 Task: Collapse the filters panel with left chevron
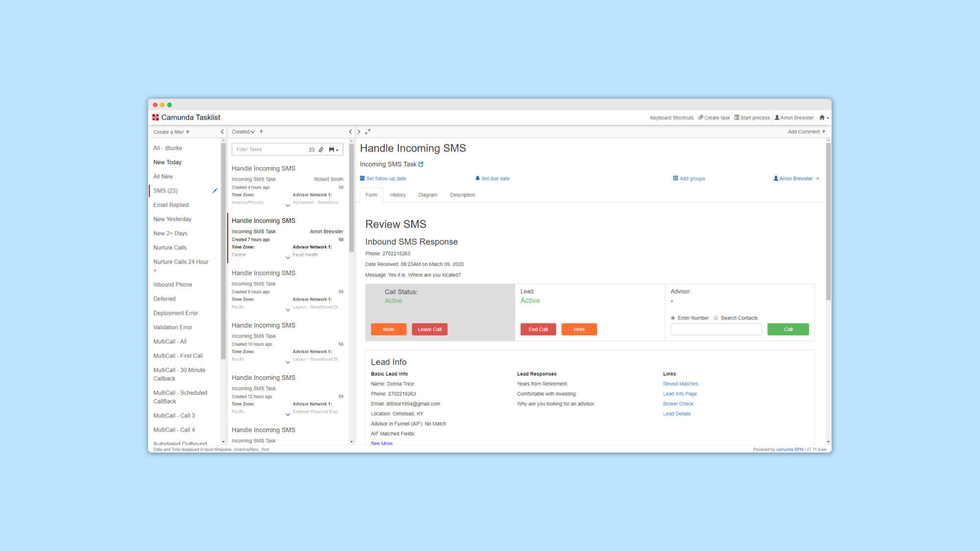click(222, 132)
